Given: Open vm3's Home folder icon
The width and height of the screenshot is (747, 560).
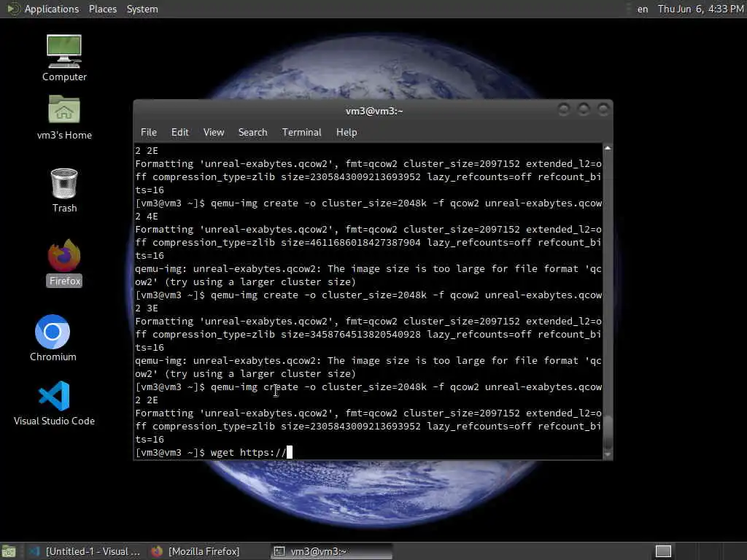Looking at the screenshot, I should click(64, 117).
